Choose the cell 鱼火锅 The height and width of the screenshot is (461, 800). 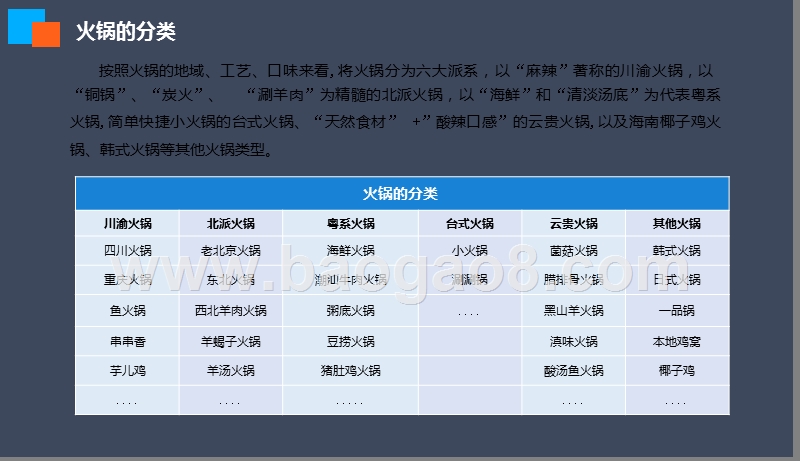click(128, 310)
